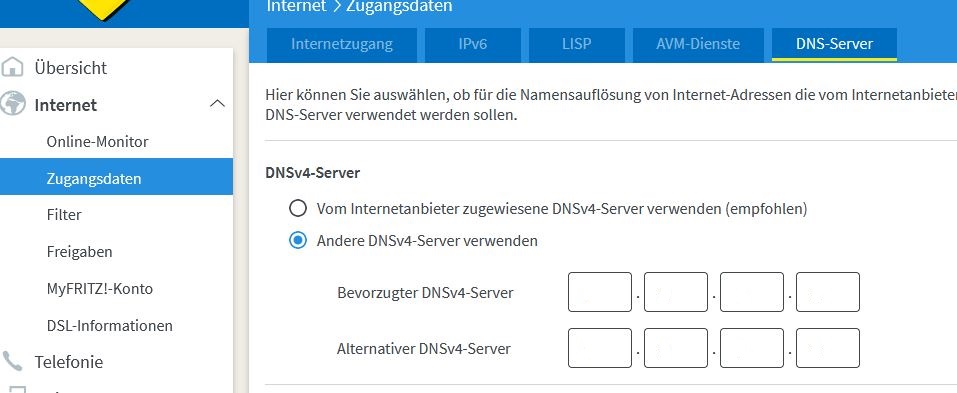Image resolution: width=957 pixels, height=393 pixels.
Task: Click the Zugangsdaten breadcrumb text
Action: pos(399,7)
